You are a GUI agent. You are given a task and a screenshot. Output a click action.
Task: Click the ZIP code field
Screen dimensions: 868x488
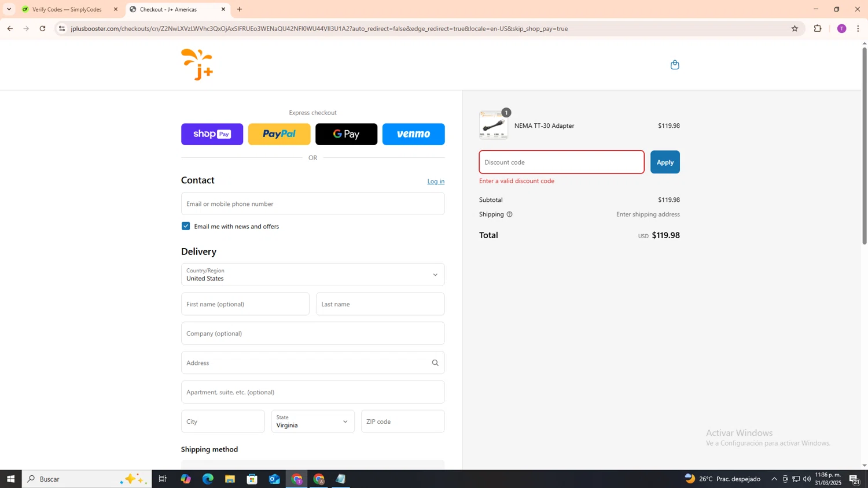point(403,422)
